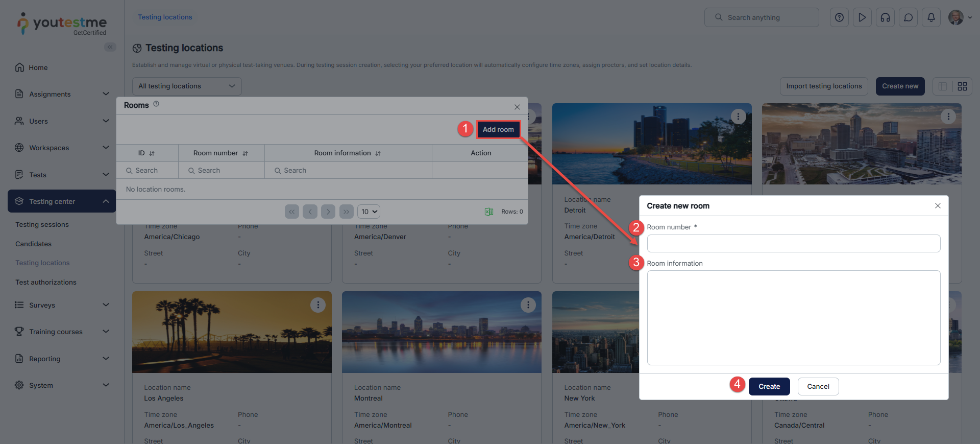
Task: Open the All testing locations dropdown
Action: [x=187, y=86]
